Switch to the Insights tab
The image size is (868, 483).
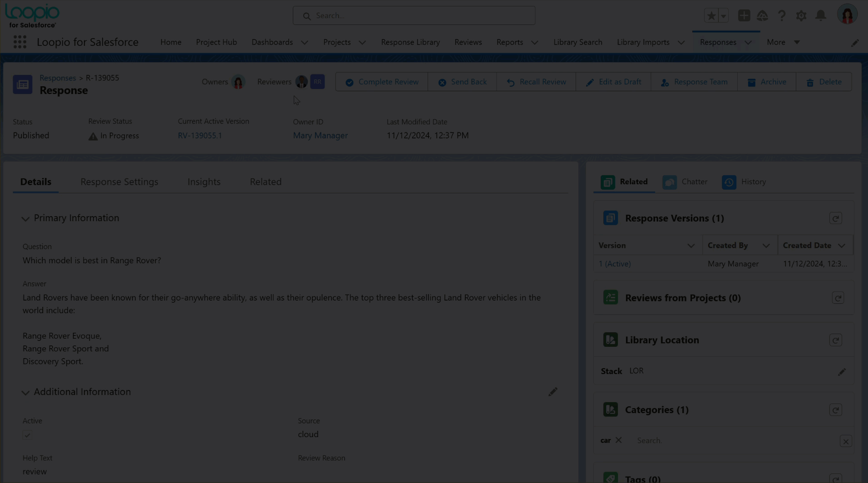click(204, 182)
